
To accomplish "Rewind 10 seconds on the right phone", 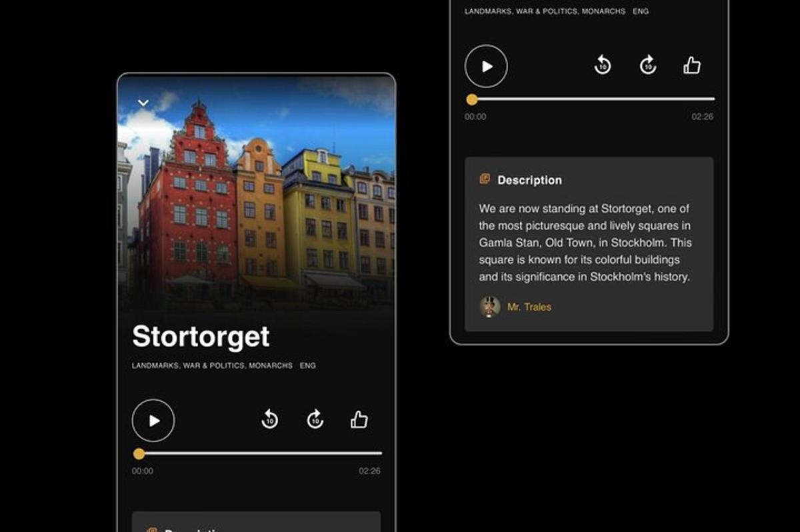I will (603, 65).
